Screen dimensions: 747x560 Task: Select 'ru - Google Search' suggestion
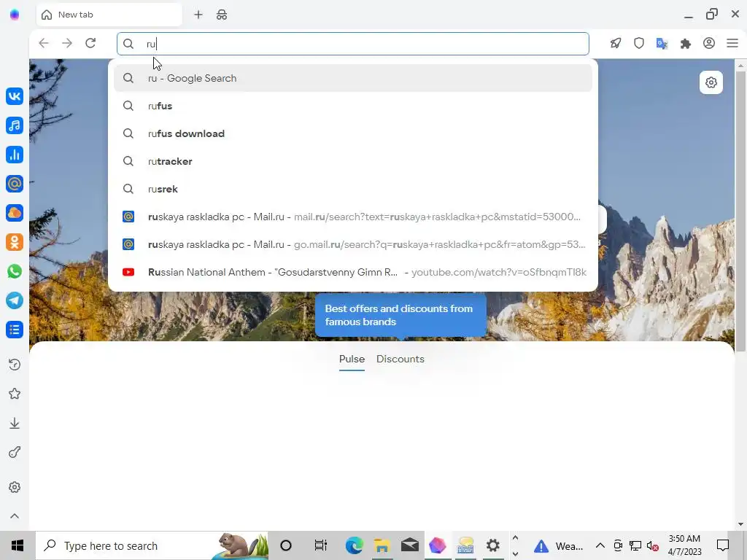[x=353, y=78]
